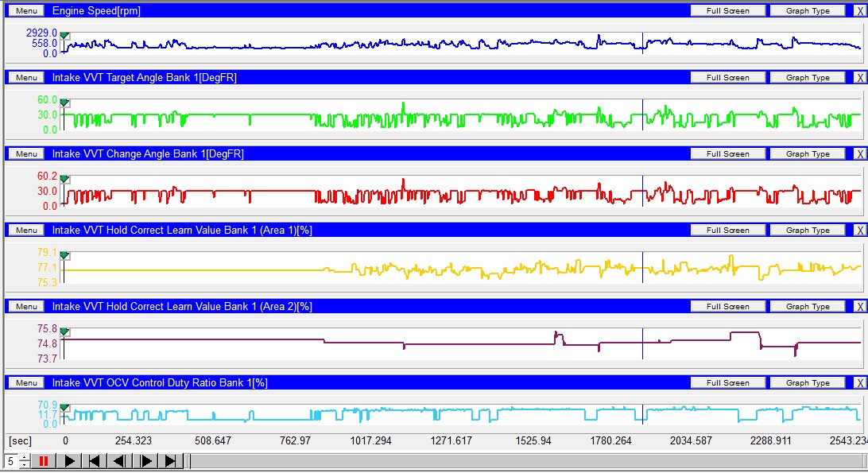Click the green scale marker on Learn Value Area 1 graph
Screen dimensions: 868x473
coord(64,256)
